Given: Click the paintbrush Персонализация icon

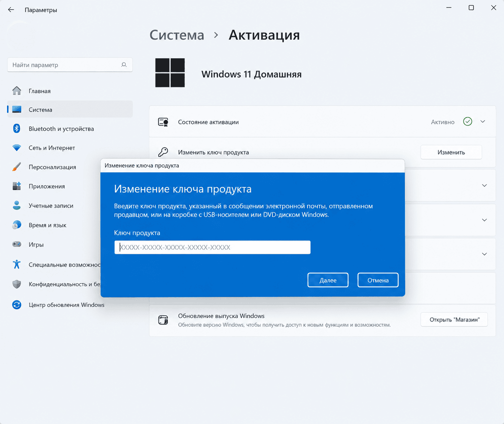Looking at the screenshot, I should (x=17, y=167).
